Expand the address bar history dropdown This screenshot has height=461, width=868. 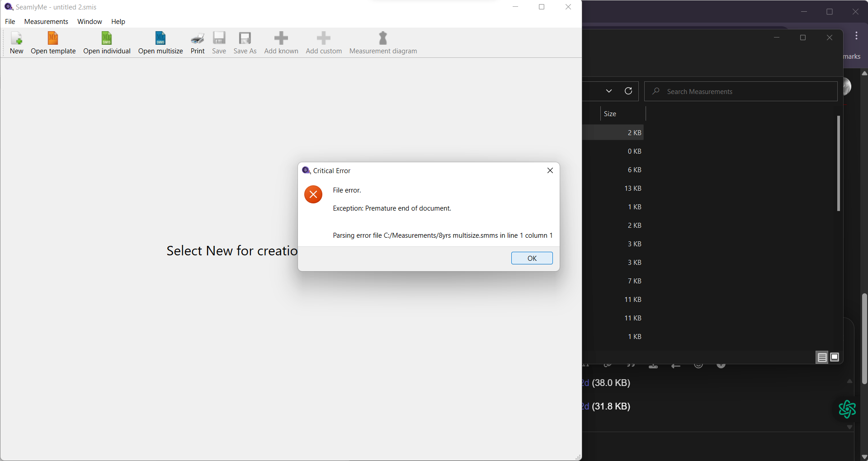tap(609, 91)
